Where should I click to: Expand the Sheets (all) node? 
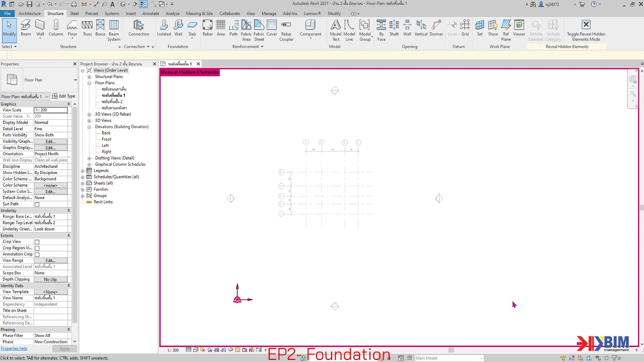click(x=83, y=183)
